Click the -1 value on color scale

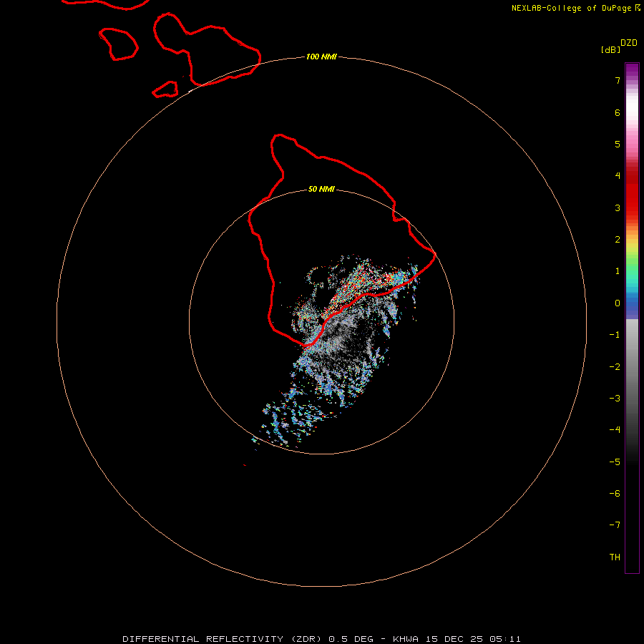615,335
